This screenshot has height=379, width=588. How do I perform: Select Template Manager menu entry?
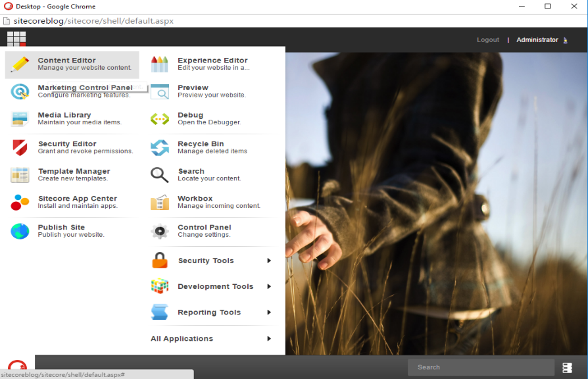[72, 175]
